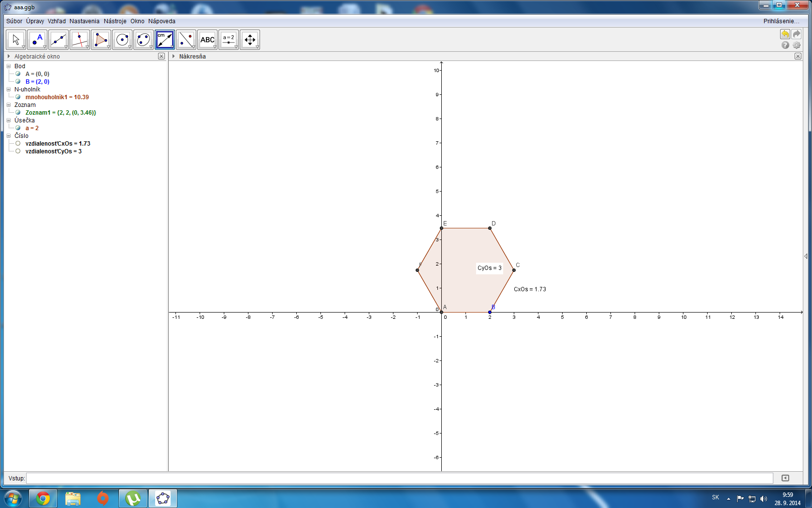
Task: Toggle visibility of vzdialenosťCxOs
Action: point(18,143)
